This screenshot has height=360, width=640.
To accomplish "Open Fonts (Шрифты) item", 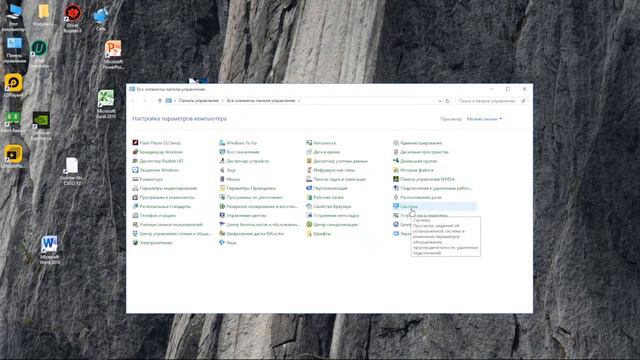I will [319, 233].
